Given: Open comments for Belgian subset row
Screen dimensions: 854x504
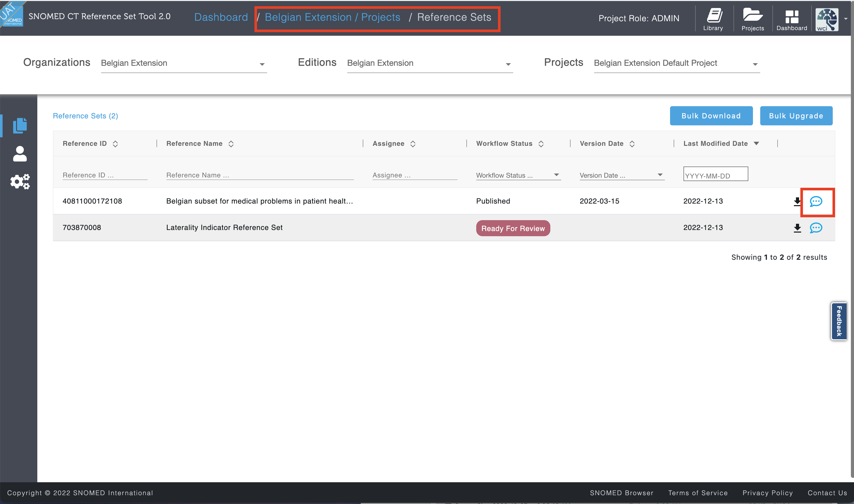Looking at the screenshot, I should [x=816, y=201].
